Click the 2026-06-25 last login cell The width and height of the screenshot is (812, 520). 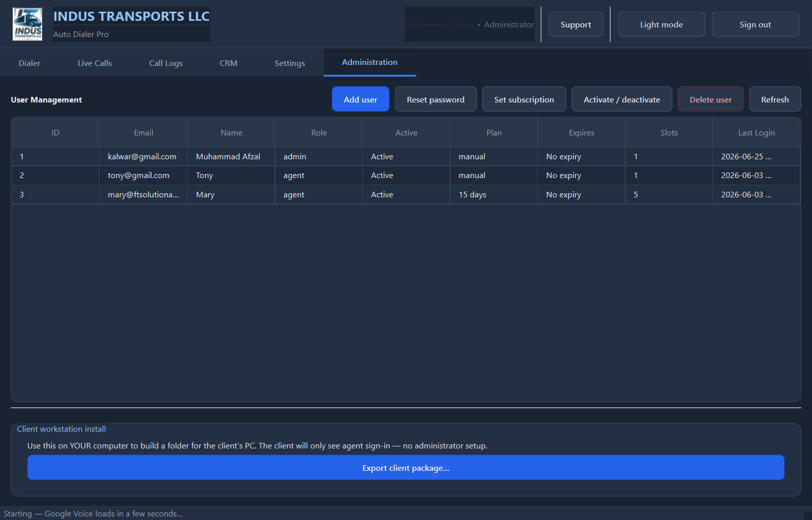[756, 156]
